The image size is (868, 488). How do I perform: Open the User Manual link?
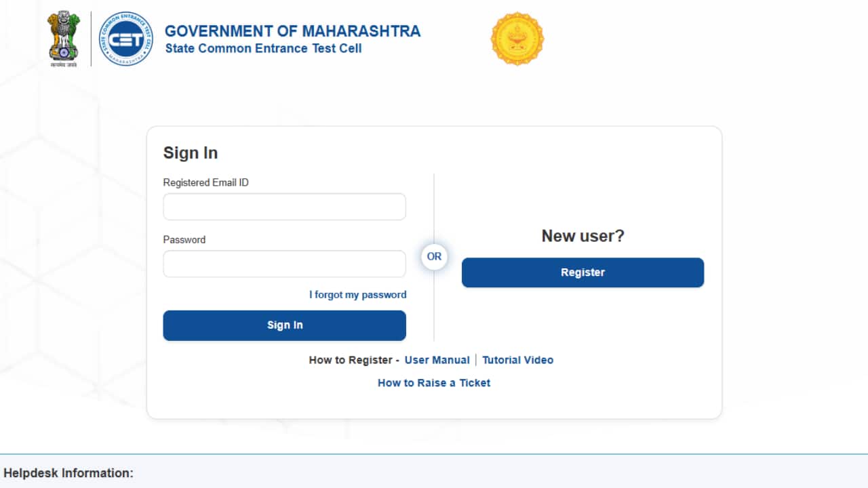tap(437, 360)
